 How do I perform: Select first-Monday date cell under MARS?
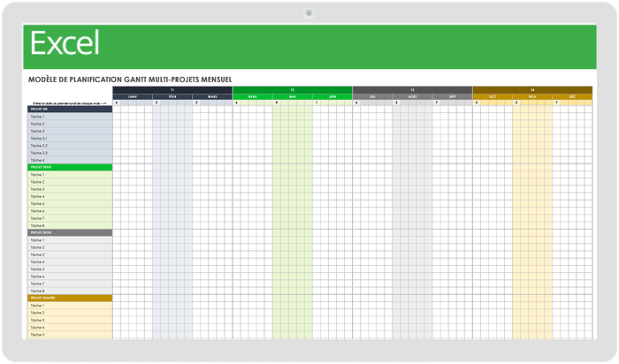196,102
